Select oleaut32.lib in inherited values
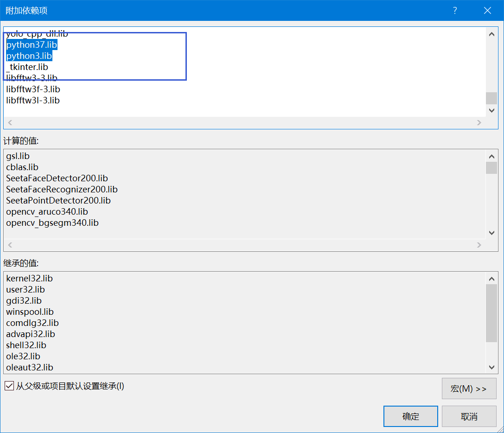Image resolution: width=504 pixels, height=433 pixels. [30, 368]
